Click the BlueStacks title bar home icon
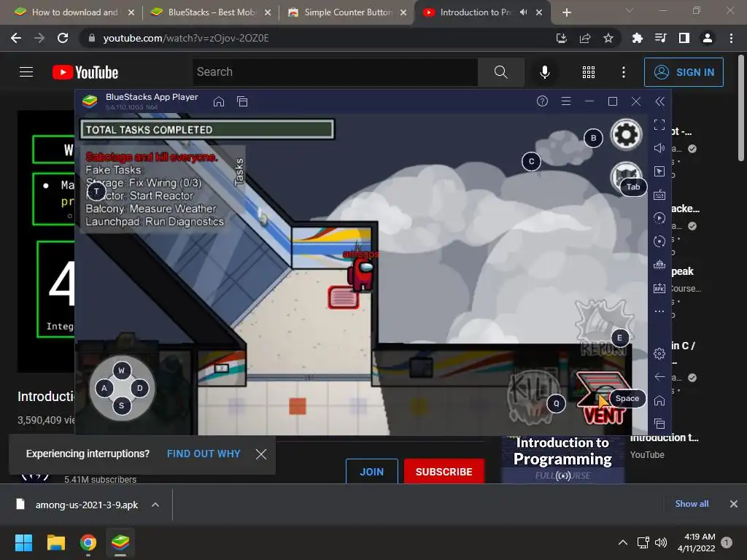 pos(219,101)
